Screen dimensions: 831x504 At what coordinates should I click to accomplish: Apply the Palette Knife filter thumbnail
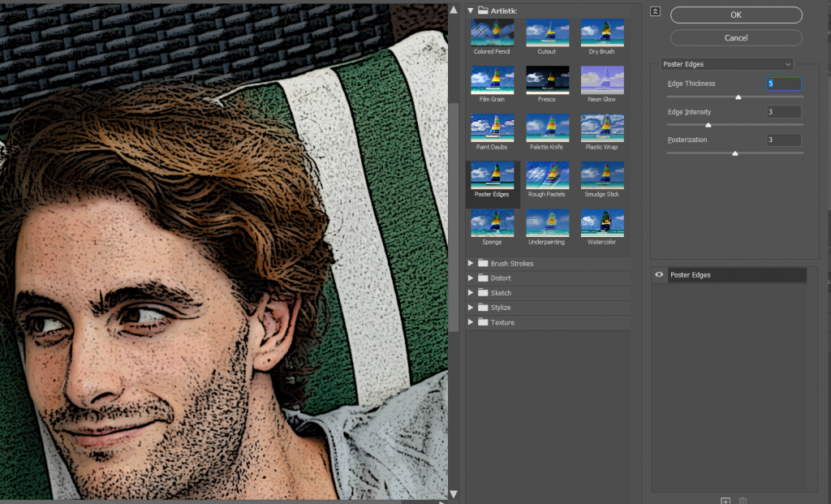[x=547, y=127]
